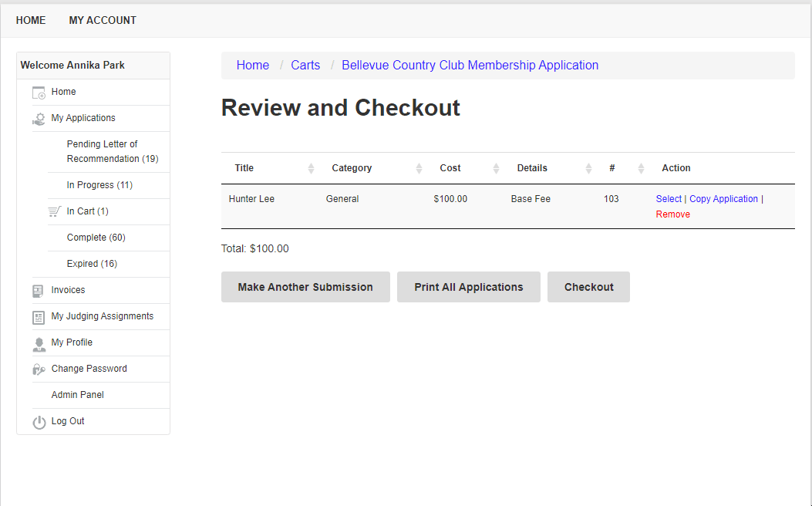Open MY ACCOUNT in the top menu

[x=103, y=21]
